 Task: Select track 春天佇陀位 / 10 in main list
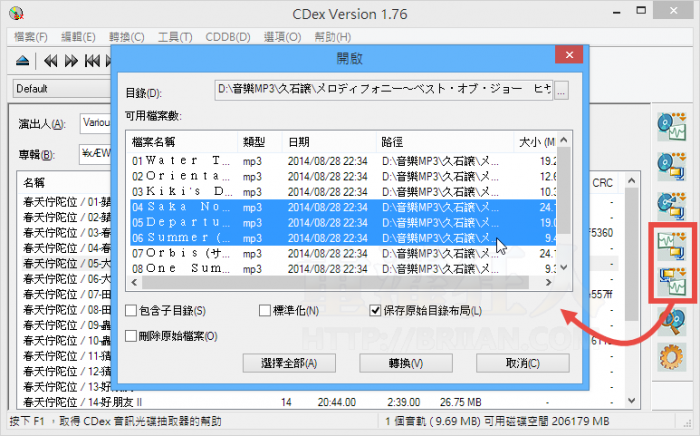(66, 341)
